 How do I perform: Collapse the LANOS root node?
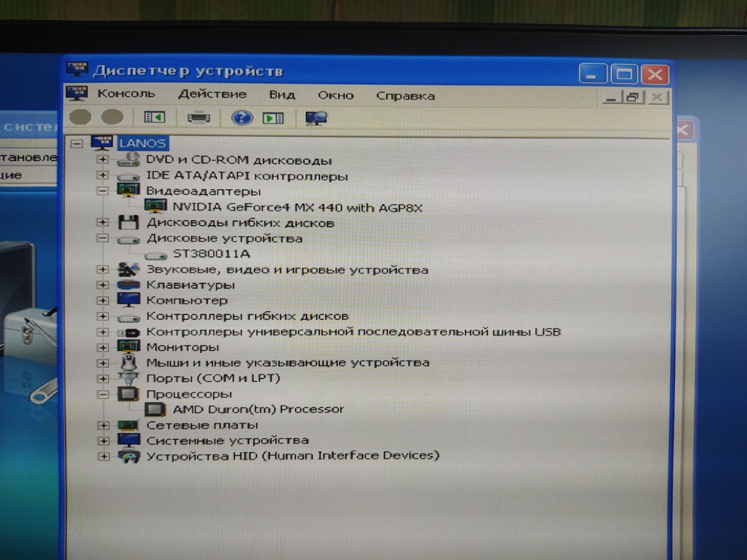pyautogui.click(x=77, y=144)
